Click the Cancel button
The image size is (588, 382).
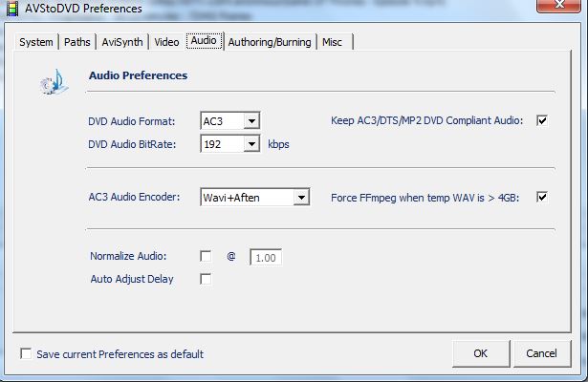(541, 353)
